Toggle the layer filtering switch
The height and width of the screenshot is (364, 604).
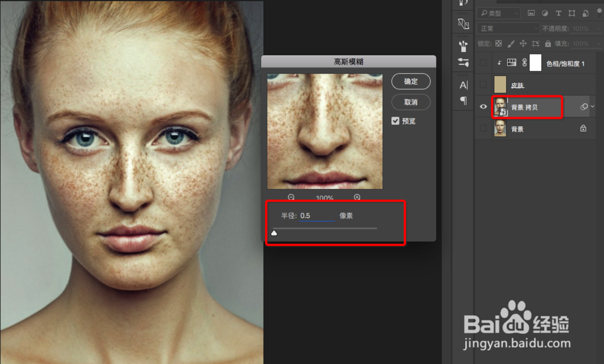coord(600,12)
